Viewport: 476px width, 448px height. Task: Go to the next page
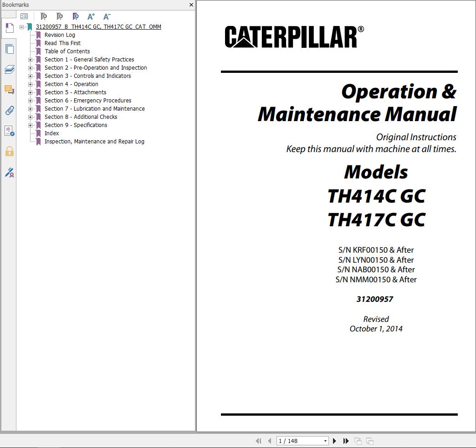[x=334, y=441]
